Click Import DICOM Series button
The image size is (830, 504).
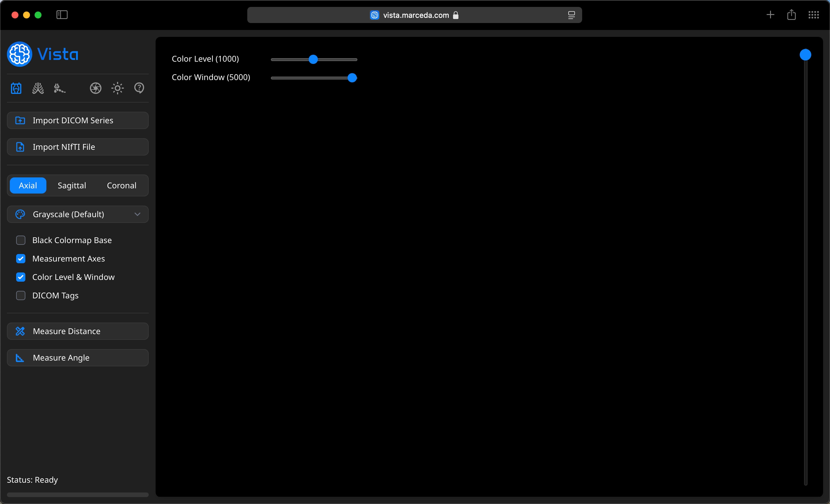78,120
